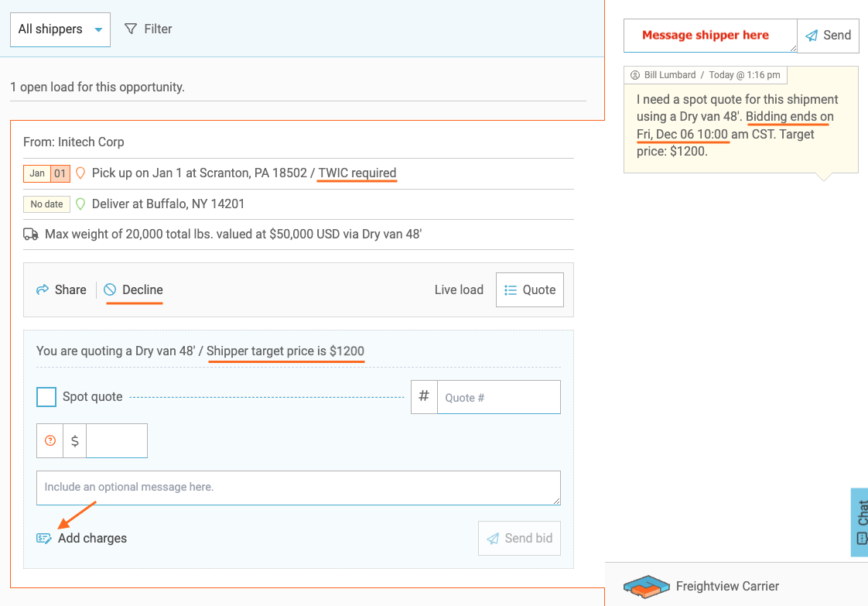Screen dimensions: 868x606
Task: Click the Filter funnel icon
Action: point(131,29)
